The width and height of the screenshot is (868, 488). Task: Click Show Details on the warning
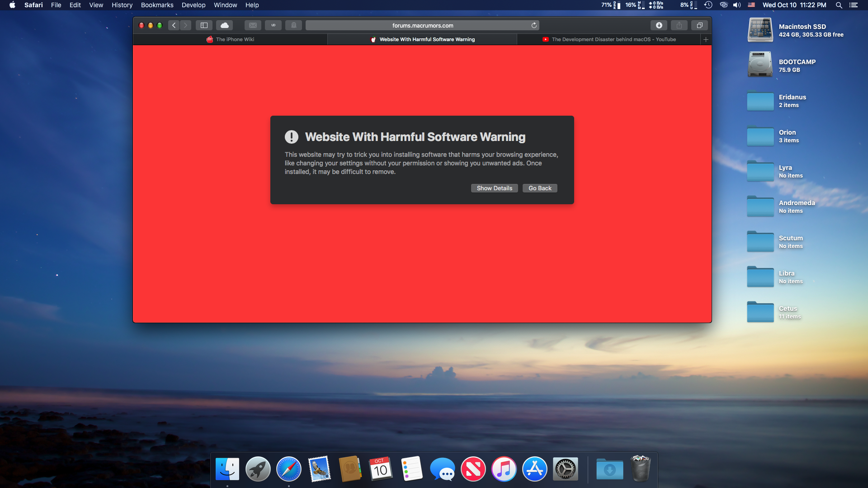point(494,188)
